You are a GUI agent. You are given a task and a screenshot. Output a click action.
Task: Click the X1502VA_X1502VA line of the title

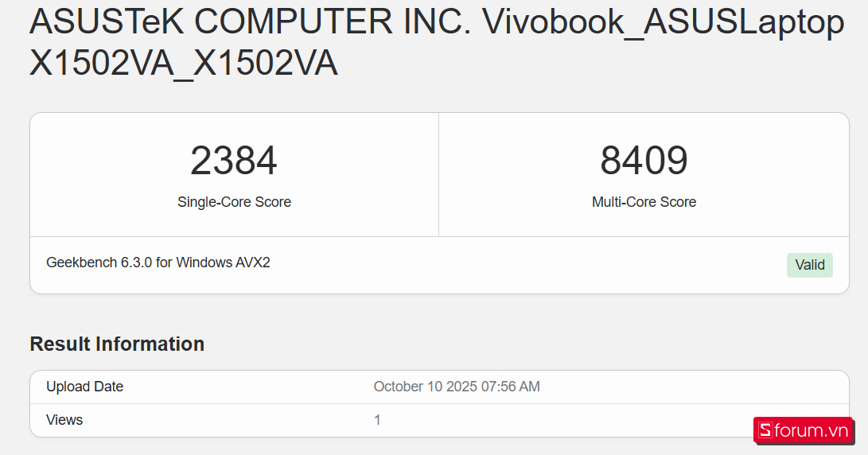(x=184, y=65)
